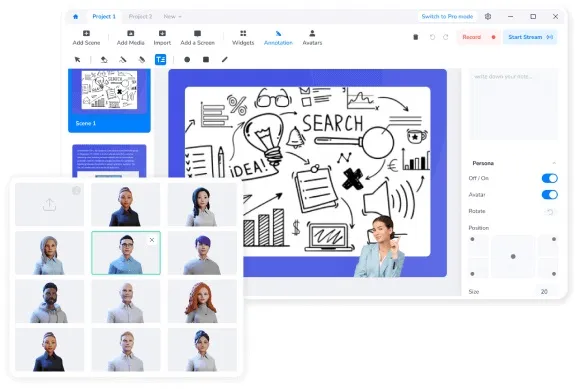The width and height of the screenshot is (578, 389).
Task: Select the arrow cursor tool
Action: click(77, 59)
